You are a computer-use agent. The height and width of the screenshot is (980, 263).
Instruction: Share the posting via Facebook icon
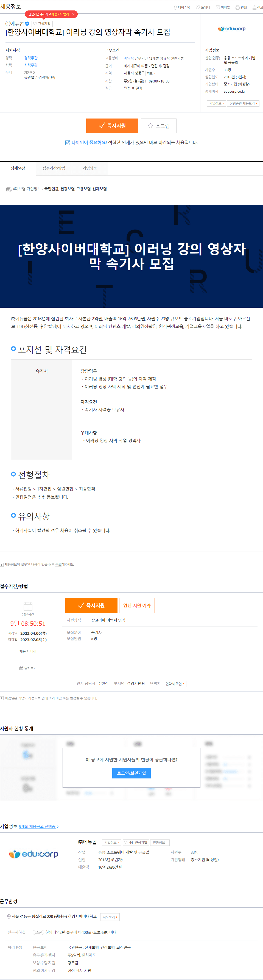(182, 7)
